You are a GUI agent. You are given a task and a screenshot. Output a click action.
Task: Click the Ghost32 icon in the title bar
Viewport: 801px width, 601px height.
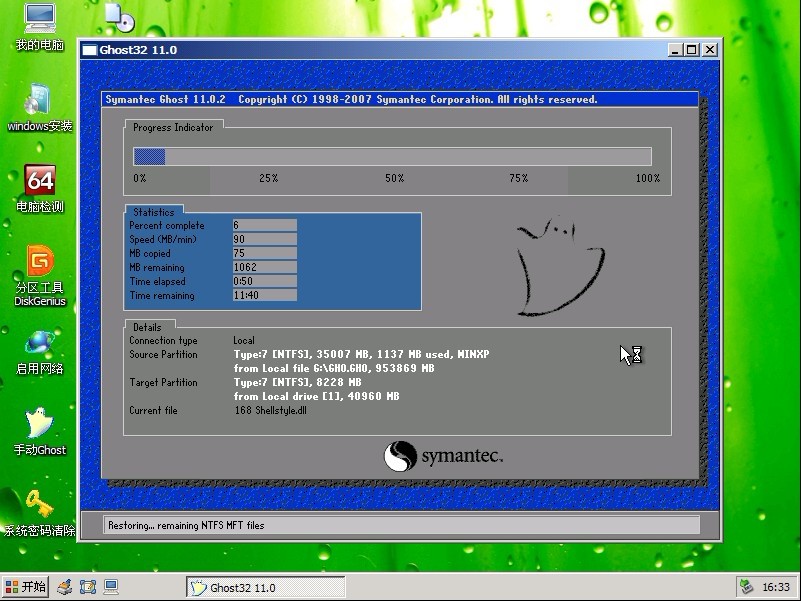coord(92,48)
